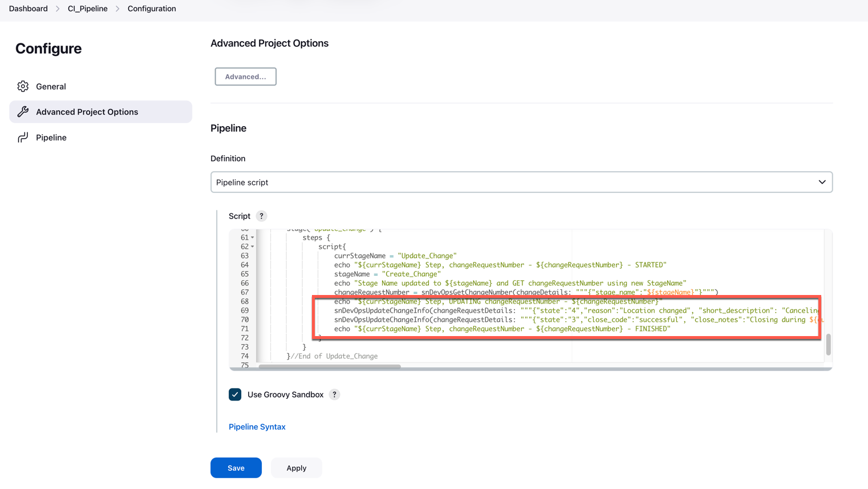Click the Advanced... button
This screenshot has width=868, height=489.
[x=245, y=76]
